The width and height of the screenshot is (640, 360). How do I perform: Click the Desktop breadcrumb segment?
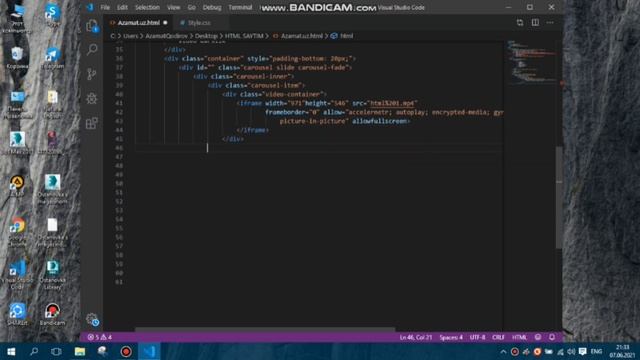click(x=206, y=36)
